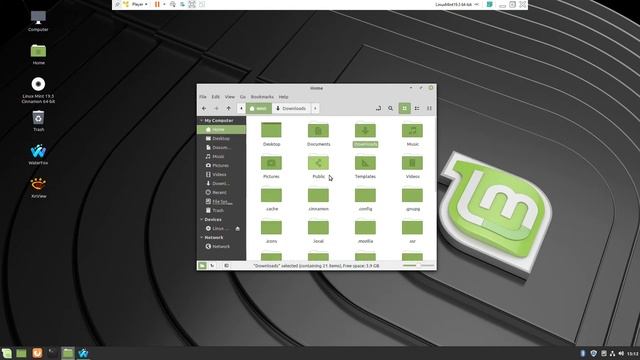640x360 pixels.
Task: Open the Bookmarks menu
Action: click(x=262, y=97)
